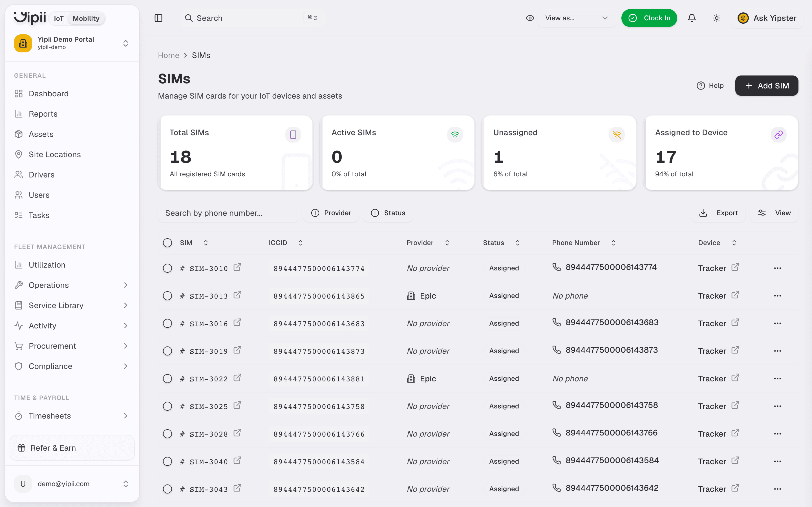
Task: Select the SIM-3025 row checkbox
Action: tap(167, 406)
